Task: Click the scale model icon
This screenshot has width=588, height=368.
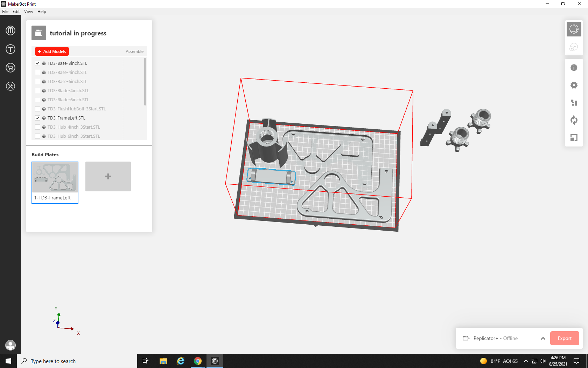Action: (574, 138)
